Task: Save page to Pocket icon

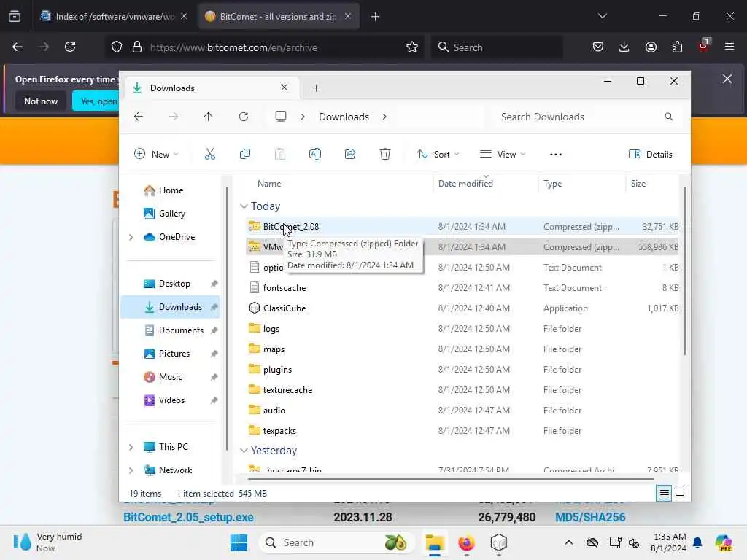Action: click(x=598, y=47)
